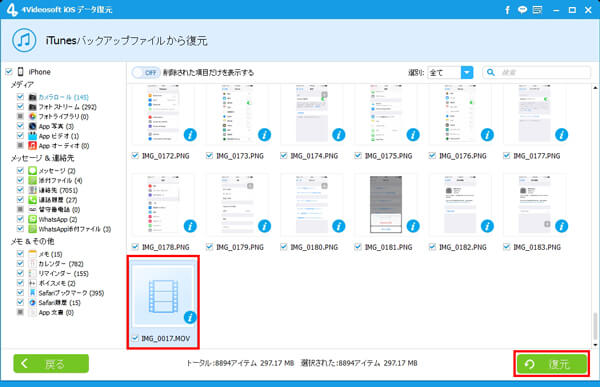Screen dimensions: 600x387
Task: Uncheck IMG_0017.MOV checkbox
Action: pyautogui.click(x=135, y=338)
